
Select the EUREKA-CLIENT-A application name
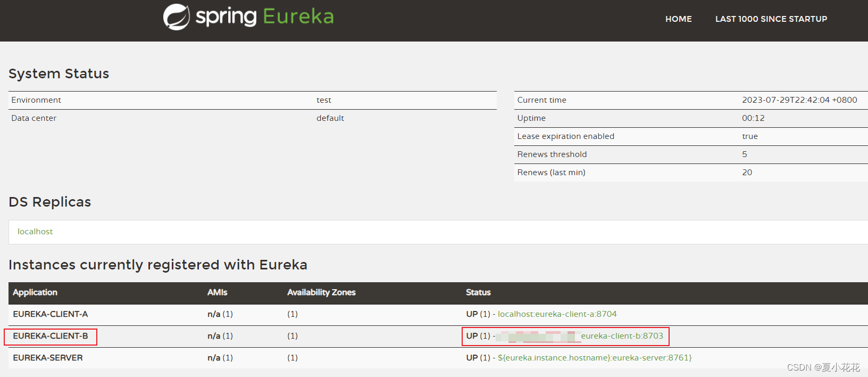coord(51,314)
